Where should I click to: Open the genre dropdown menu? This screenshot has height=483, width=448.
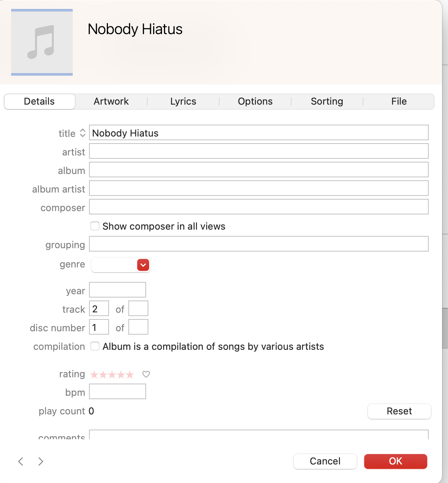pos(143,265)
